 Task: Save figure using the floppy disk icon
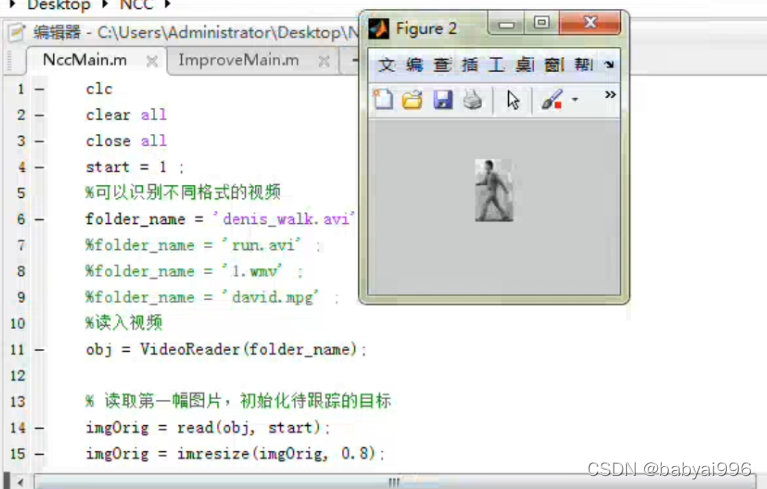(443, 100)
